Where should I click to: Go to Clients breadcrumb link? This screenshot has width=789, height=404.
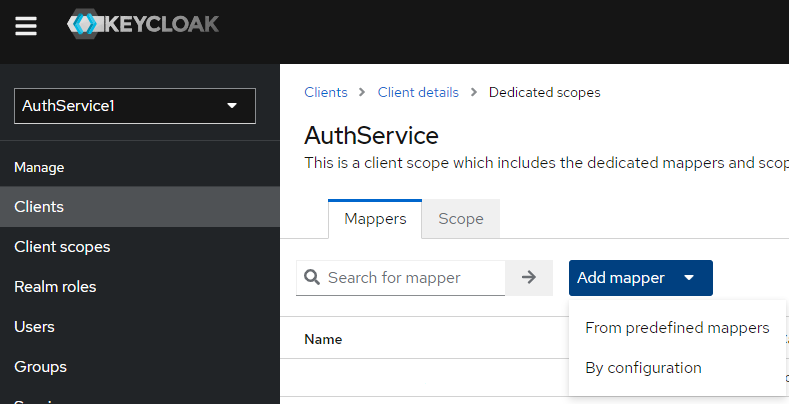[x=326, y=92]
